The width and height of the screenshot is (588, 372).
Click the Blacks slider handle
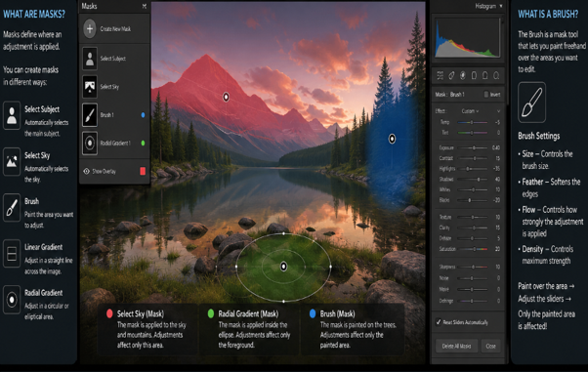[x=470, y=200]
